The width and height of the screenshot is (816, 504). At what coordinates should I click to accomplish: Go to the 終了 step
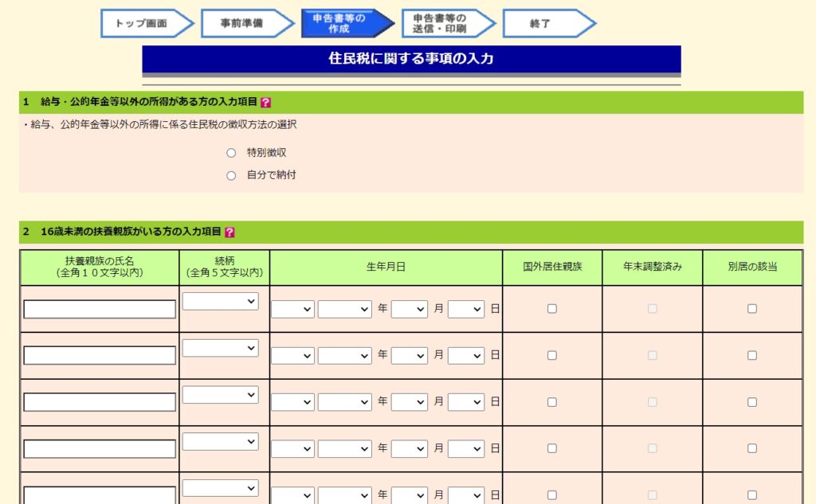[549, 23]
